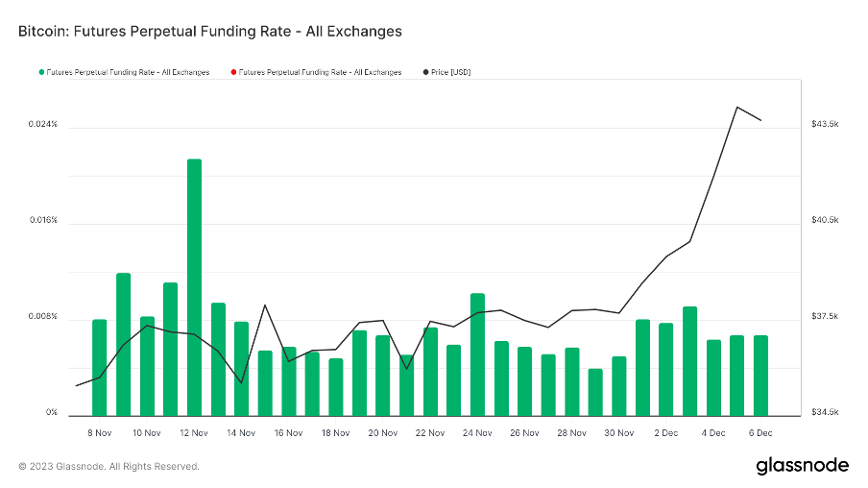The height and width of the screenshot is (488, 868).
Task: Toggle the Price [USD] series label
Action: tap(451, 72)
